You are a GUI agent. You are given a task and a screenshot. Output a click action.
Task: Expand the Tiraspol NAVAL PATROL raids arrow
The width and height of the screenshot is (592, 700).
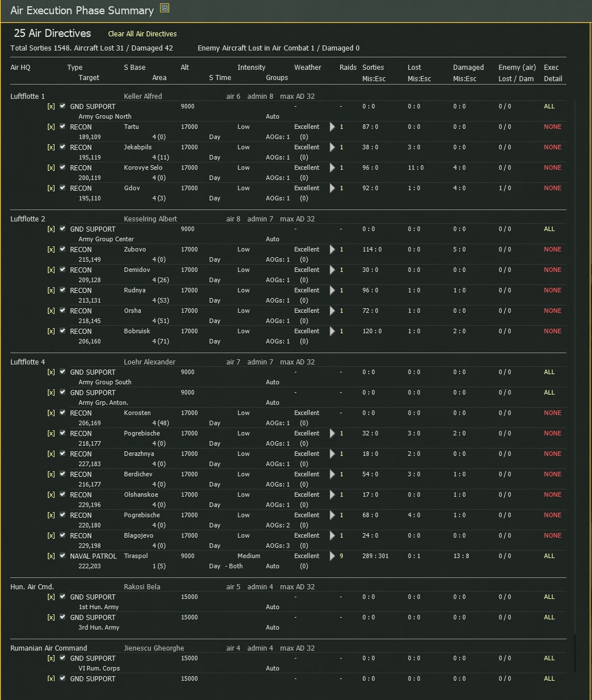pos(333,556)
